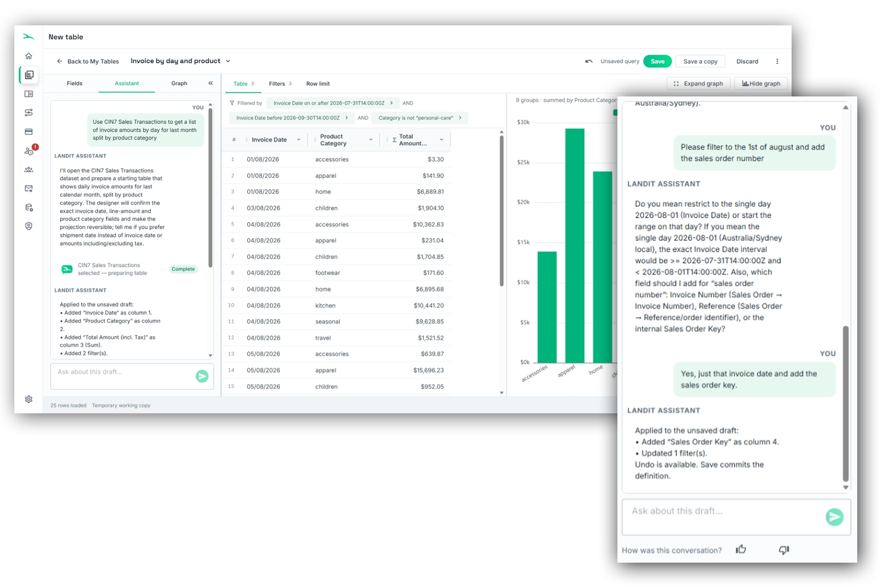
Task: Open the Filters tab
Action: [x=280, y=84]
